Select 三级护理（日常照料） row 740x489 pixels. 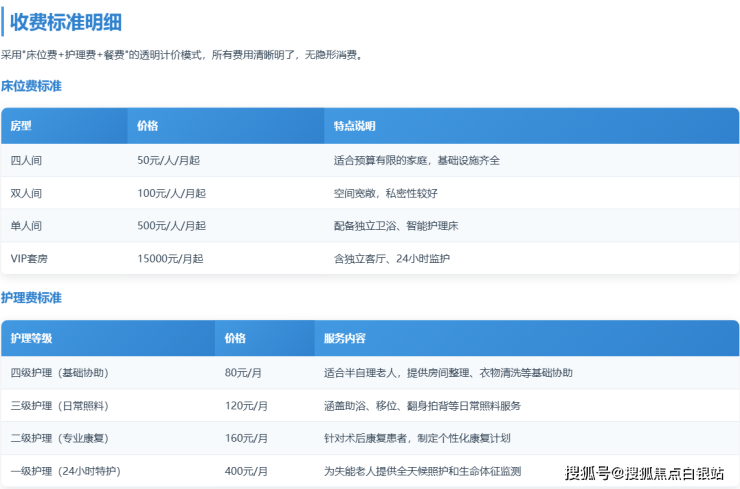click(59, 406)
